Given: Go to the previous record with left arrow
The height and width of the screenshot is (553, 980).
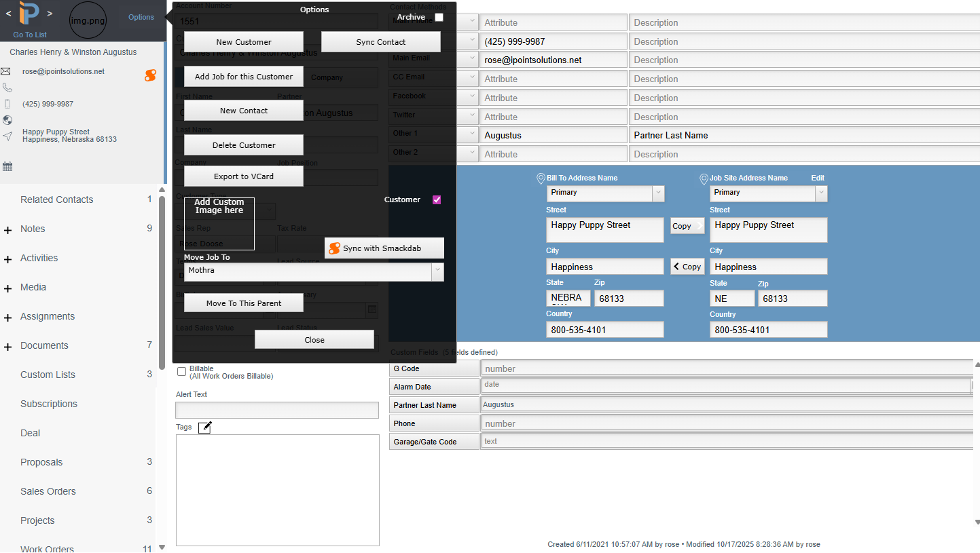Looking at the screenshot, I should click(x=8, y=14).
